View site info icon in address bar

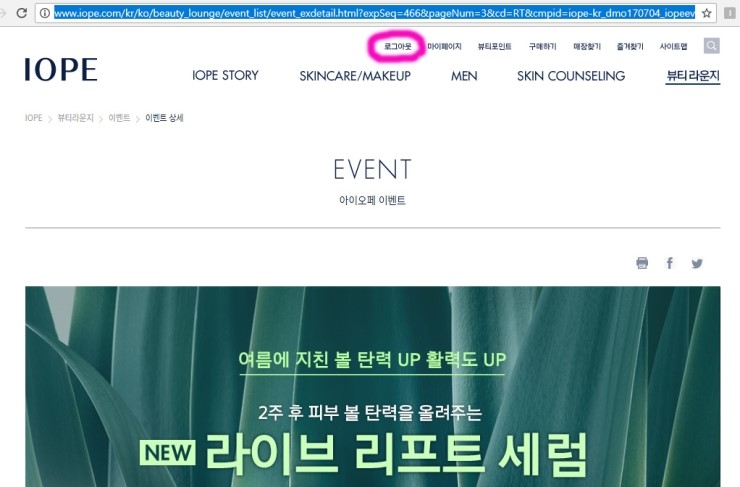(45, 13)
